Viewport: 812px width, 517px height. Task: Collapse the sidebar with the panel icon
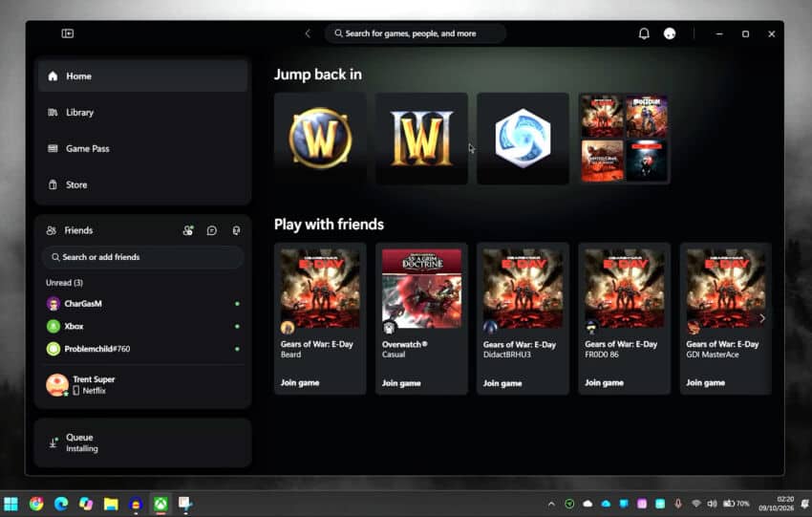67,33
